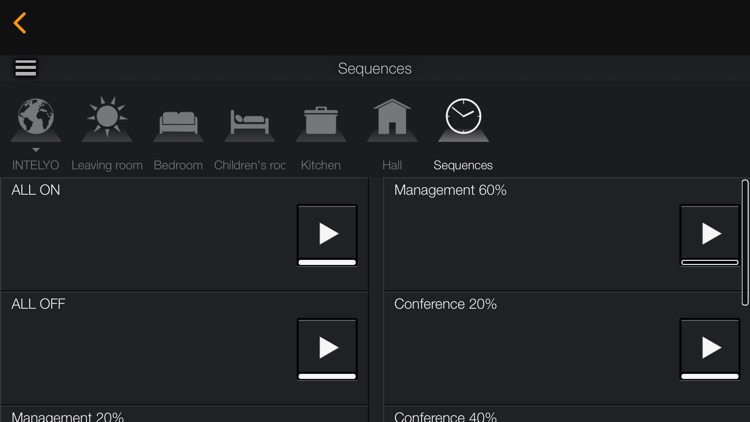Switch to the Leaving room tab label
750x422 pixels.
pyautogui.click(x=107, y=165)
